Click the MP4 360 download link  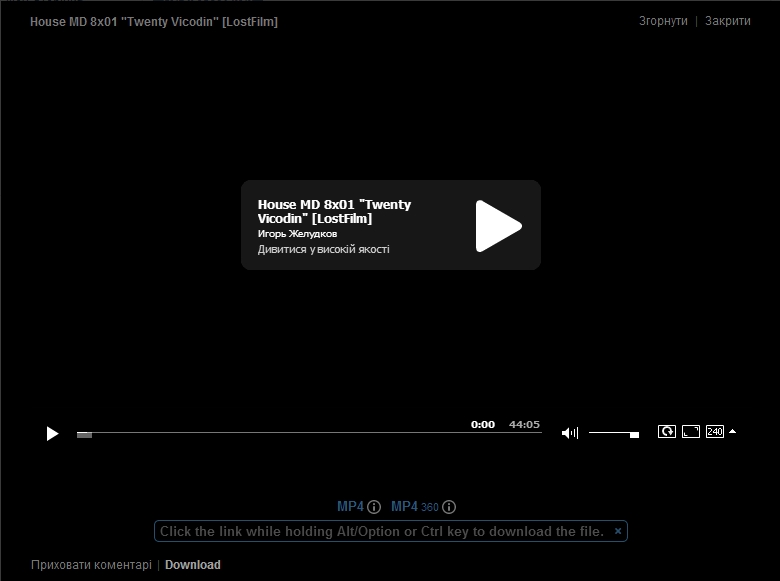(x=414, y=506)
